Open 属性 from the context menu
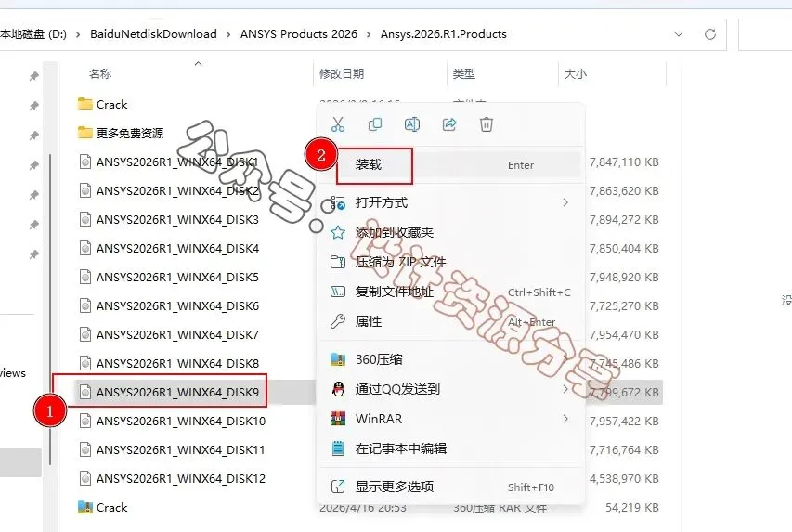The image size is (792, 532). (450, 321)
